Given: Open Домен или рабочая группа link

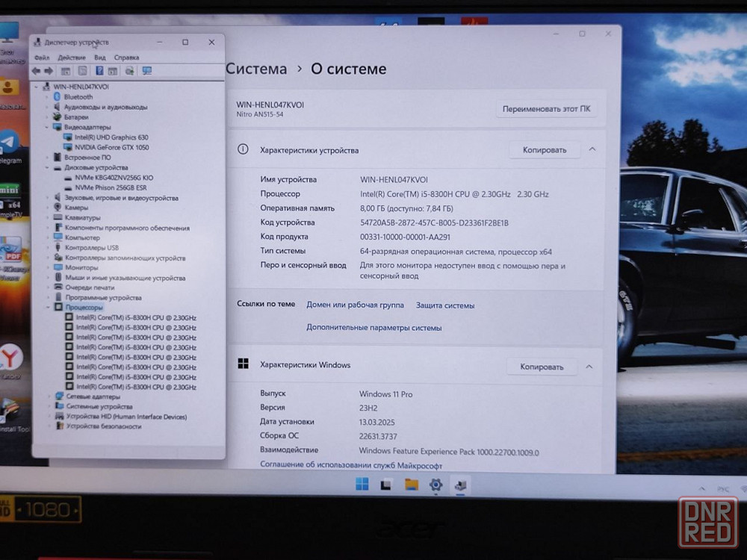Looking at the screenshot, I should click(355, 305).
